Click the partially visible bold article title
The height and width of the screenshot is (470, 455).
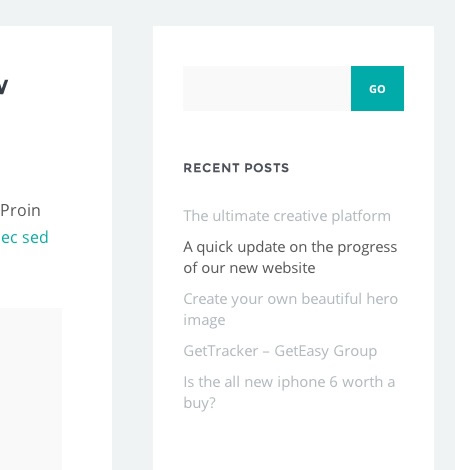(4, 87)
